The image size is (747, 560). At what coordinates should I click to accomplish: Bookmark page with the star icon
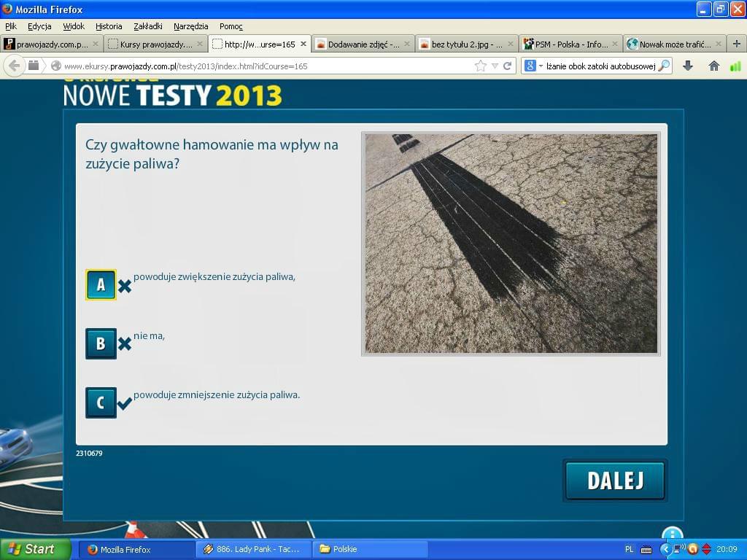[x=481, y=66]
